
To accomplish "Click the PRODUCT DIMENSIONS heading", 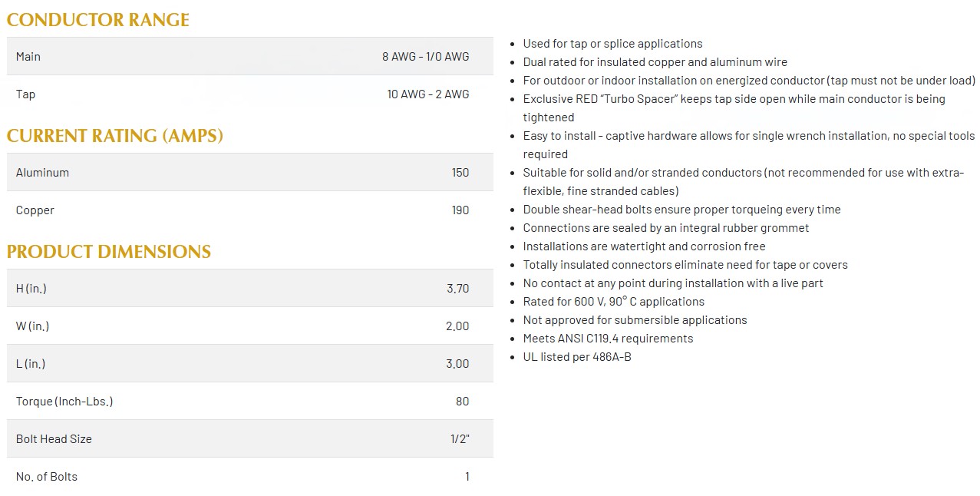I will [x=109, y=252].
